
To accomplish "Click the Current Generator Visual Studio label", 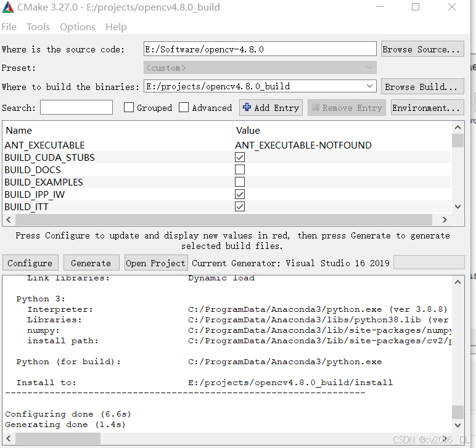I will [x=290, y=263].
